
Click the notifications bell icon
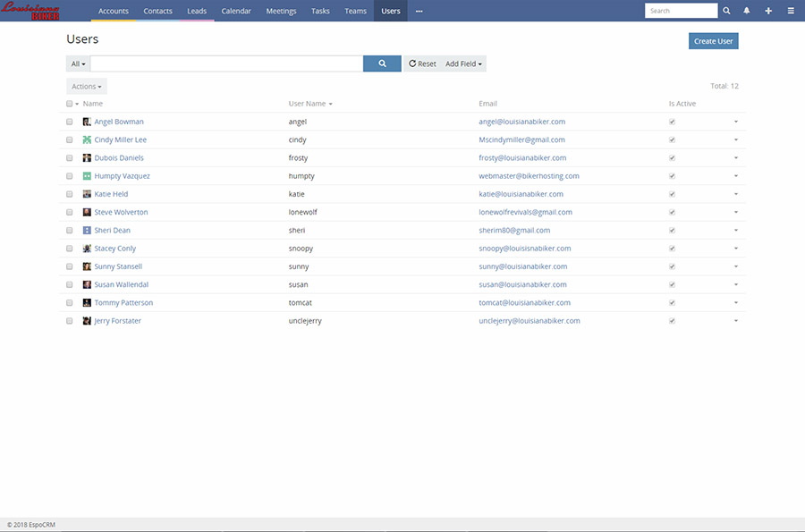(747, 11)
